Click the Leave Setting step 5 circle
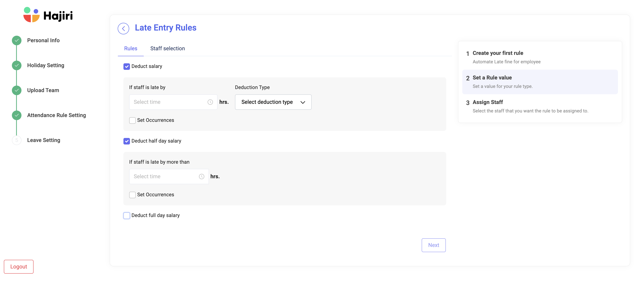The width and height of the screenshot is (644, 293). 16,140
